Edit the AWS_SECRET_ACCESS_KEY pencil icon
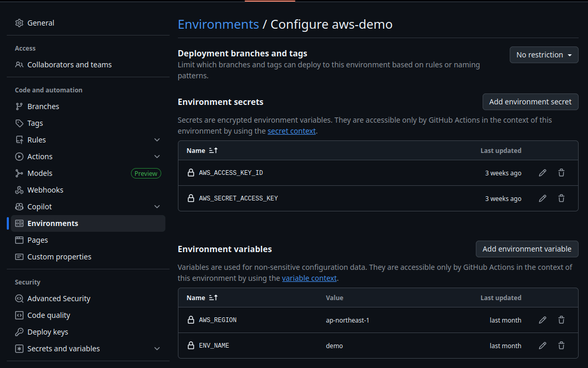 [x=543, y=198]
